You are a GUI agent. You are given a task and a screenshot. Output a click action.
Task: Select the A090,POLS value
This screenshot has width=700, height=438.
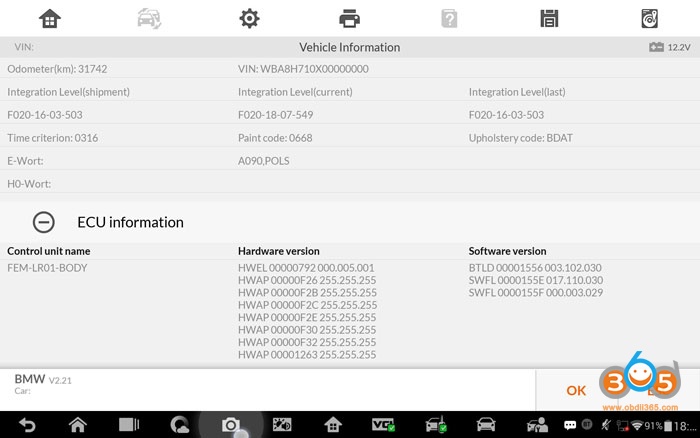tap(263, 161)
